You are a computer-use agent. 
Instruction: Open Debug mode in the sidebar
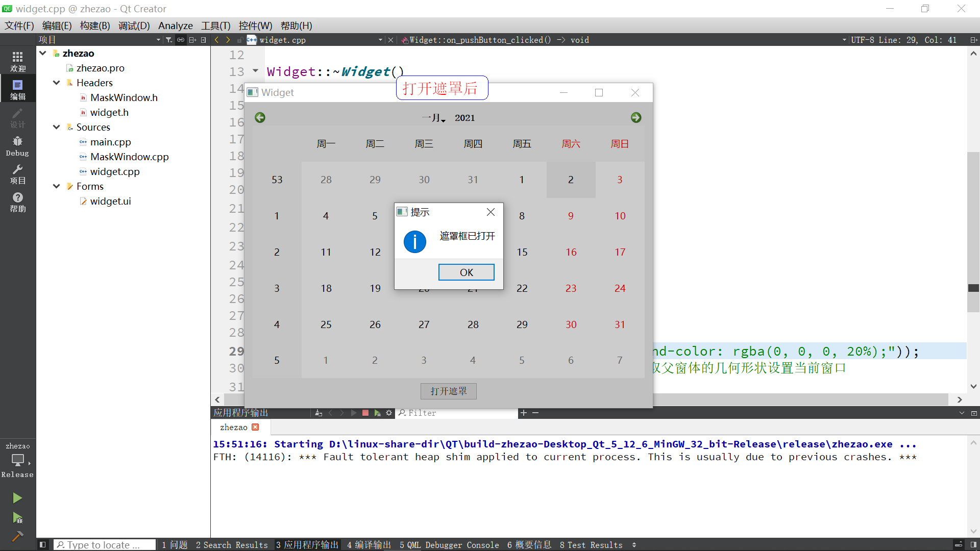tap(17, 146)
